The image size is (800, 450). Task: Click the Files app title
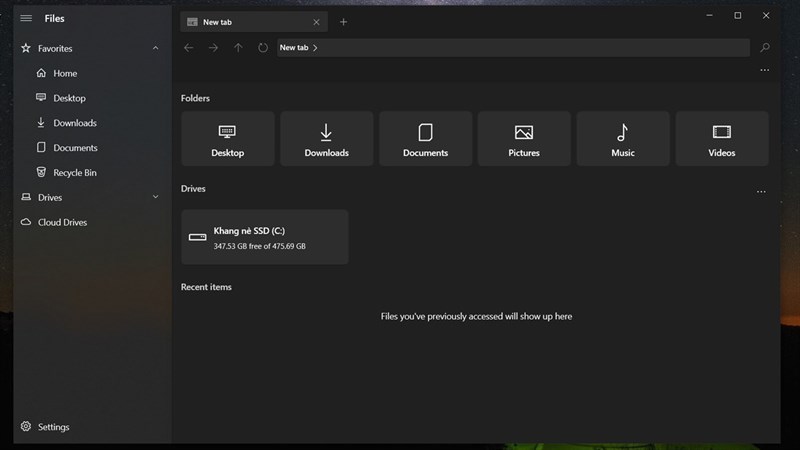(x=54, y=18)
